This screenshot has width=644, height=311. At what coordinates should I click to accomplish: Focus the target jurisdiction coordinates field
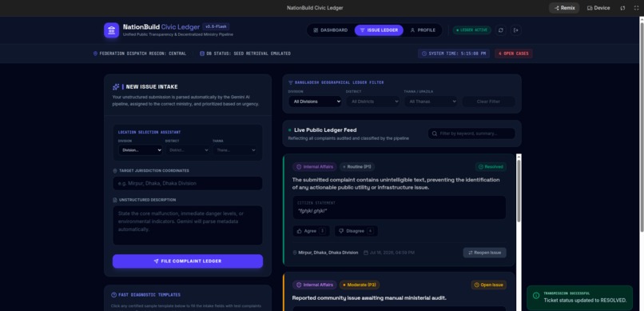[188, 183]
